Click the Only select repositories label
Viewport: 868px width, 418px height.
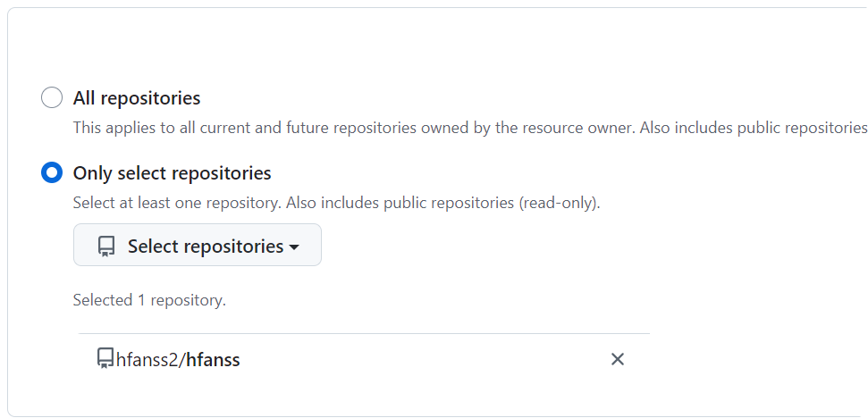click(x=173, y=173)
